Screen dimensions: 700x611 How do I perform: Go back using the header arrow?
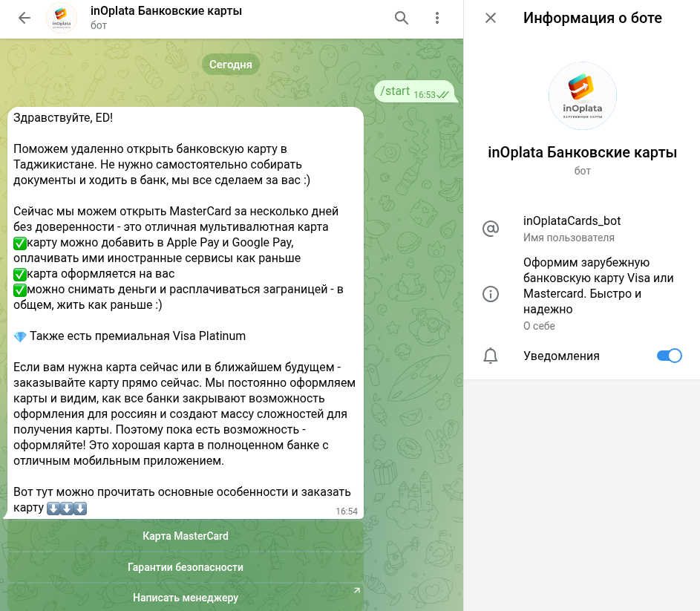24,19
